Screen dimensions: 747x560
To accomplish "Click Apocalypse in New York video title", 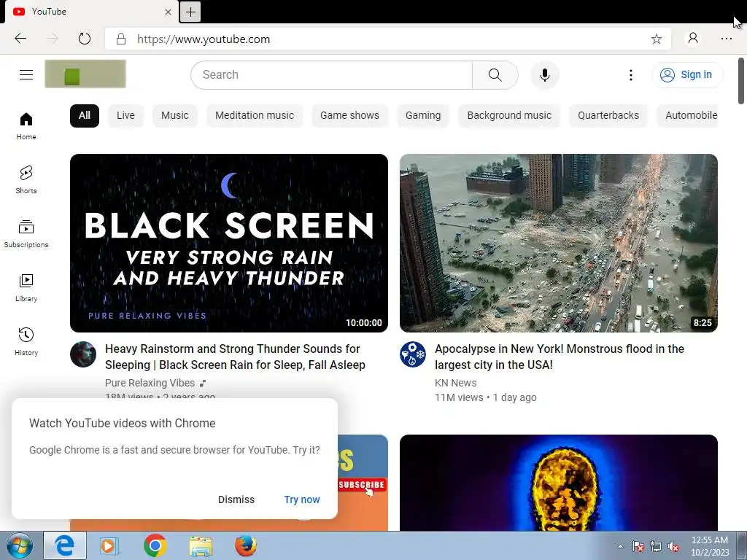I will click(x=560, y=357).
